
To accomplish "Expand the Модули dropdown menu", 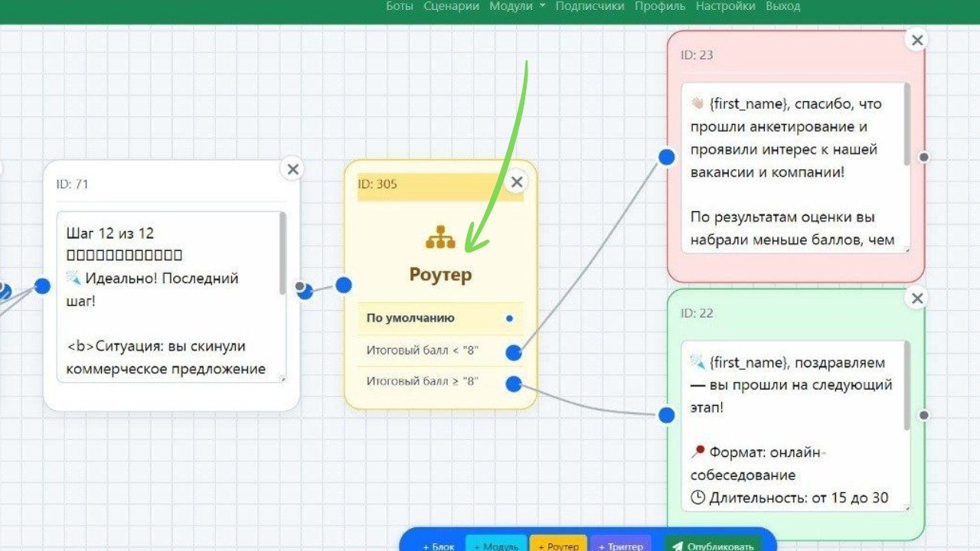I will coord(518,6).
